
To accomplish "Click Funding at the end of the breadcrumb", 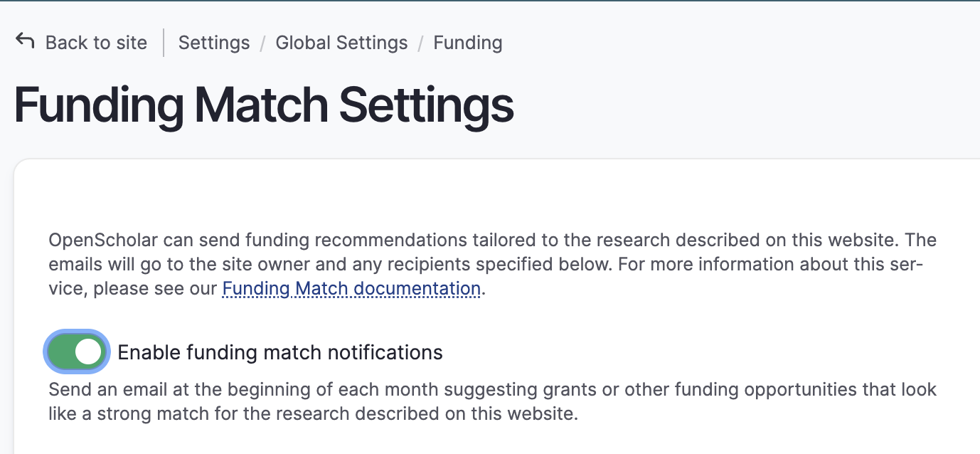I will 467,43.
